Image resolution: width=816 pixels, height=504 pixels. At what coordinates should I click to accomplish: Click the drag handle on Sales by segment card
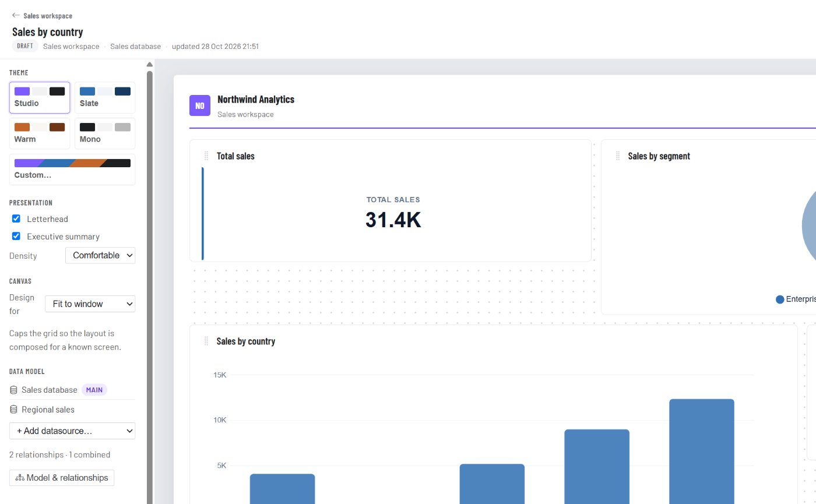click(x=618, y=156)
